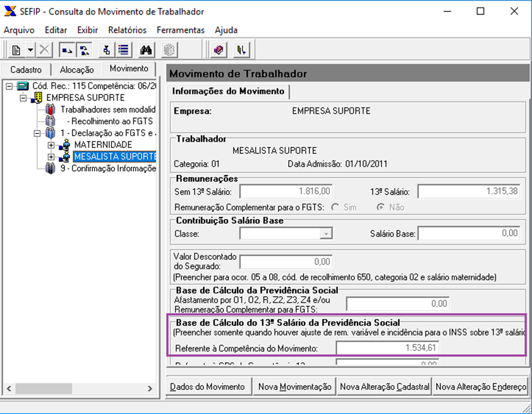
Task: Collapse the Cód. Rec. 115 root node
Action: point(9,86)
